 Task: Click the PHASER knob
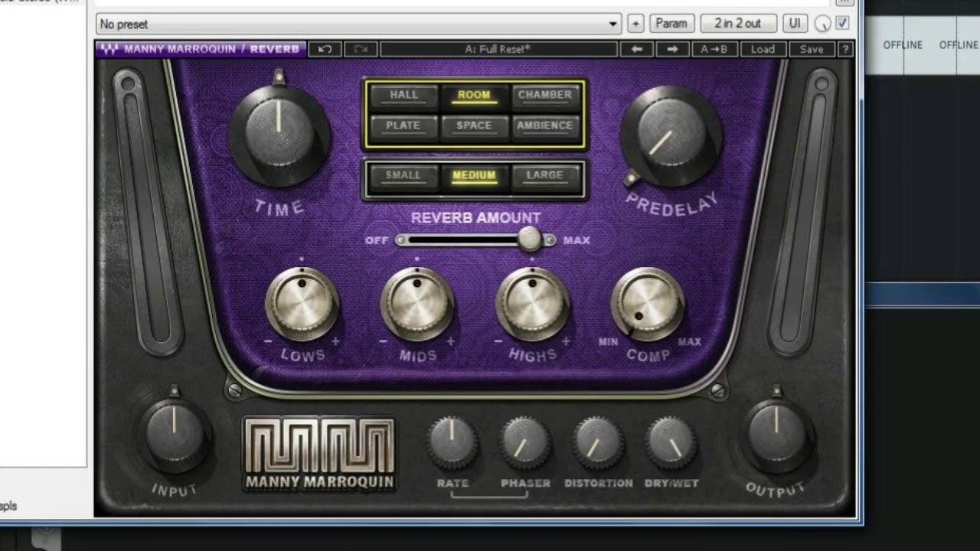pos(525,442)
